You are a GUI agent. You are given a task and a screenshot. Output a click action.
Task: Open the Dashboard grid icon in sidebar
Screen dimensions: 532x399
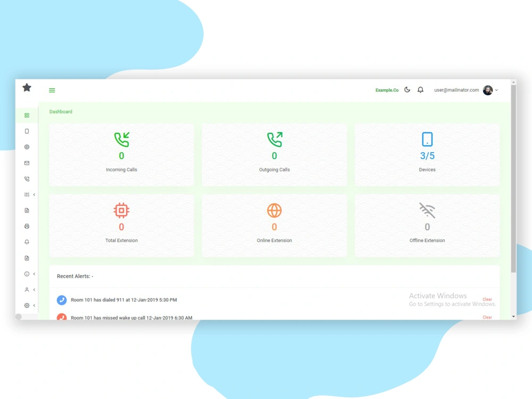[27, 115]
